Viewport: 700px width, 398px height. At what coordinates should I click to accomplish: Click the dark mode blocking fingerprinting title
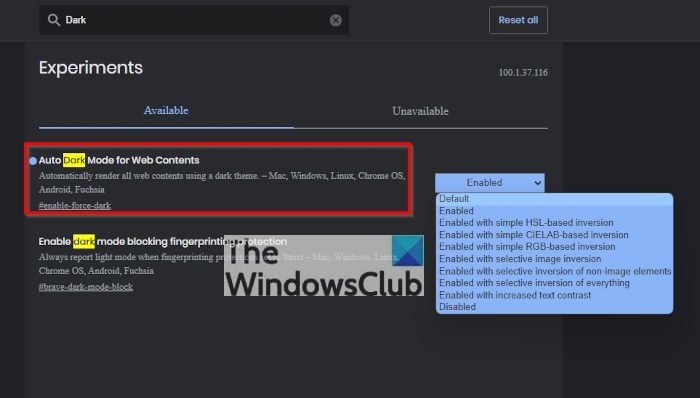coord(162,241)
